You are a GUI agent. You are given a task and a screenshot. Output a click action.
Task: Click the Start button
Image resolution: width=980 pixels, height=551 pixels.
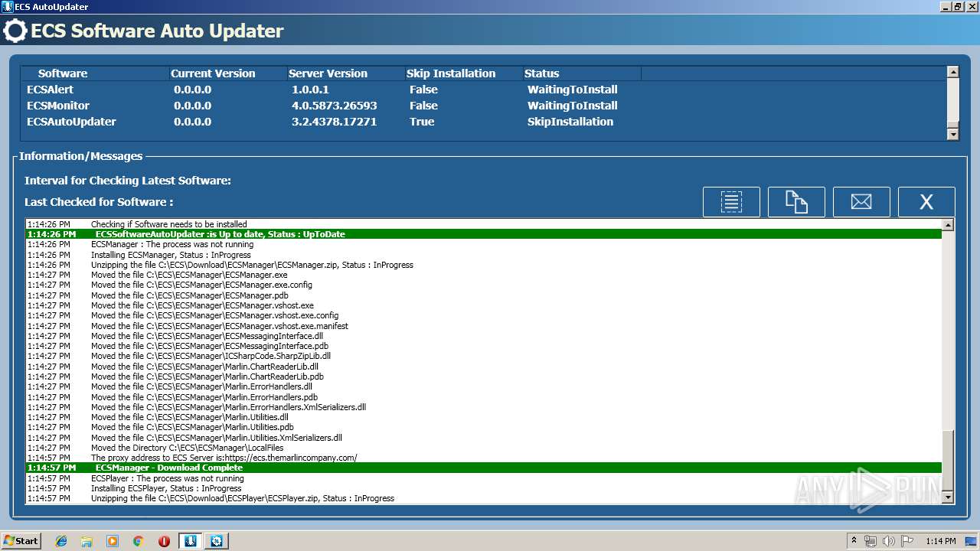[x=21, y=541]
